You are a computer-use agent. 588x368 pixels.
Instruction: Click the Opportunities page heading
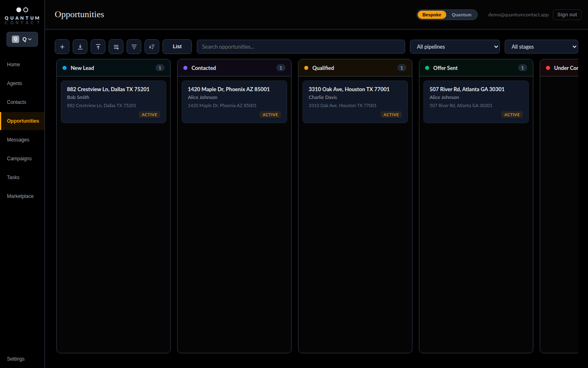coord(79,14)
